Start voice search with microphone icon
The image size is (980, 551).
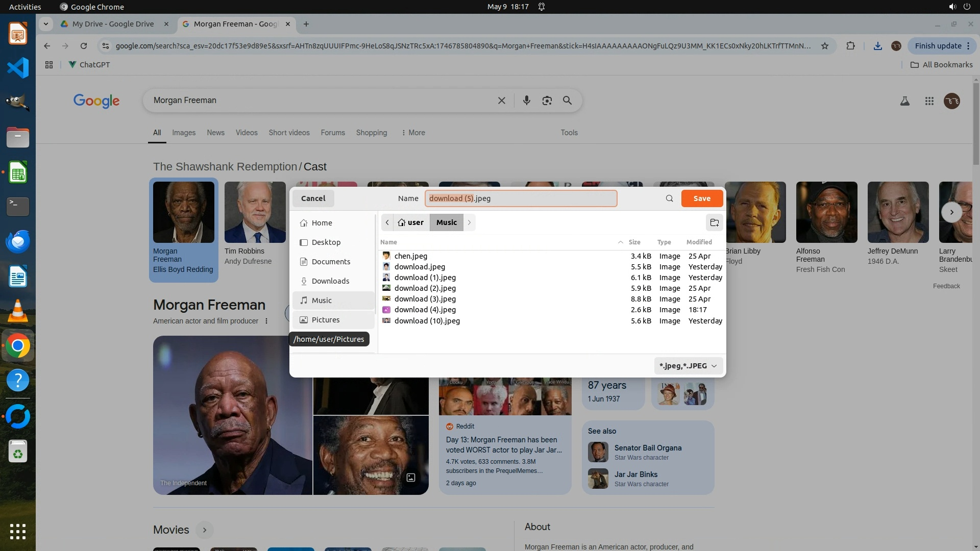[x=526, y=101]
